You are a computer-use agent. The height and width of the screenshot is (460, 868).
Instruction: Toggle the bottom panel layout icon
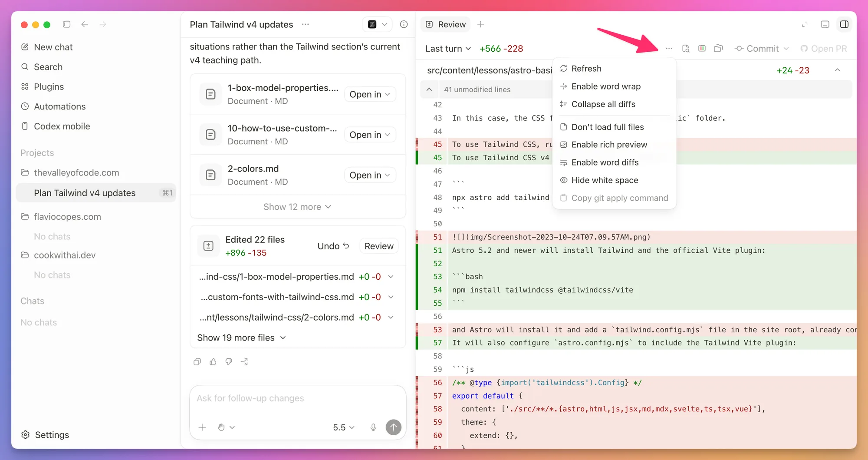825,24
